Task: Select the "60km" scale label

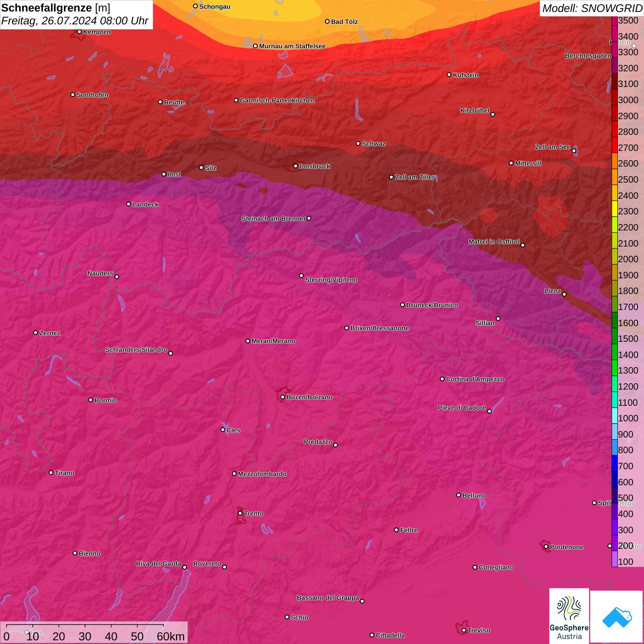Action: point(171,636)
